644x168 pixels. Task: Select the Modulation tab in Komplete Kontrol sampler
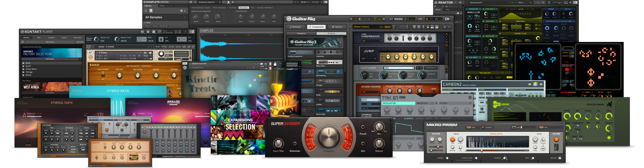(x=244, y=8)
